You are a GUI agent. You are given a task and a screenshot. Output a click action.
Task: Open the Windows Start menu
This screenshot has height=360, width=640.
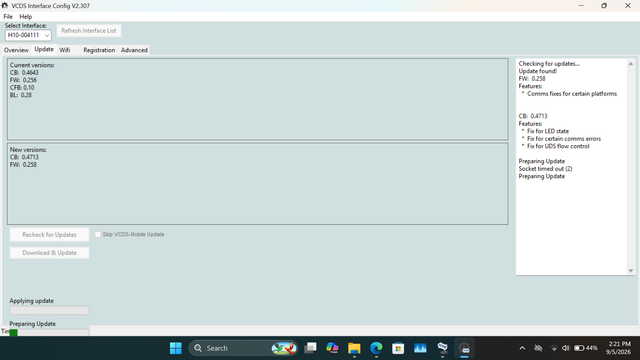pos(176,348)
